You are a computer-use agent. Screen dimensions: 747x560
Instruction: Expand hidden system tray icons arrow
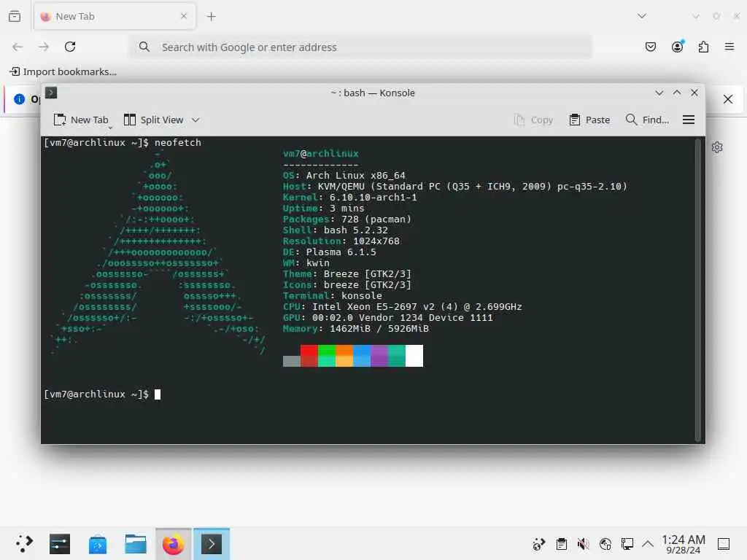pos(648,544)
